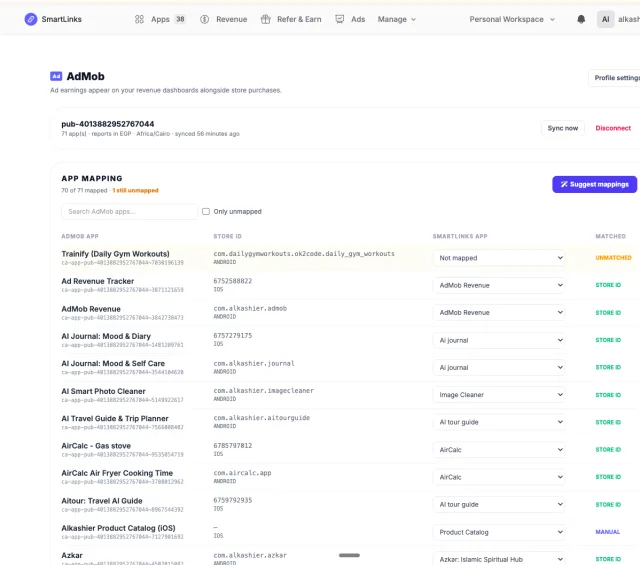Viewport: 640px width, 565px height.
Task: Open Product Catalog mapping dropdown
Action: tap(499, 532)
